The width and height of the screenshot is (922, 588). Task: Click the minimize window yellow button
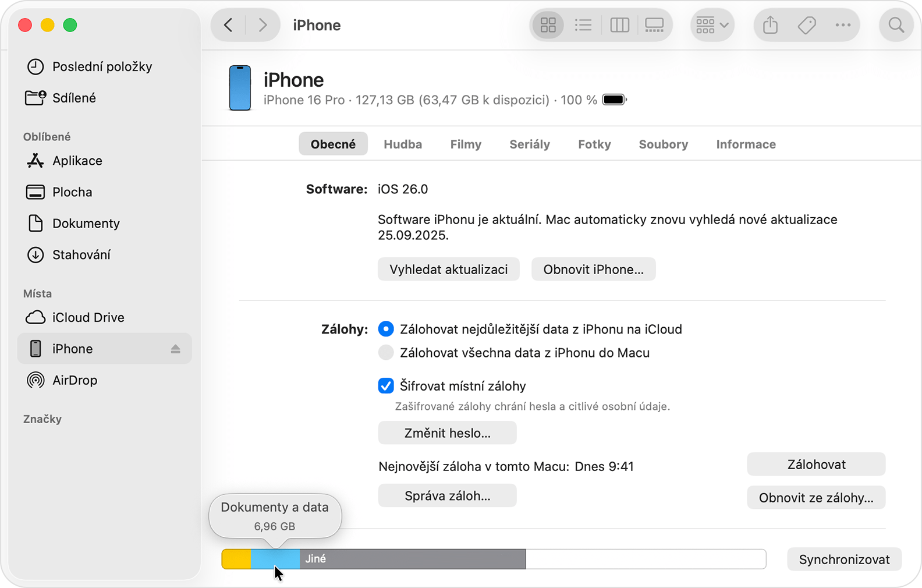[48, 25]
